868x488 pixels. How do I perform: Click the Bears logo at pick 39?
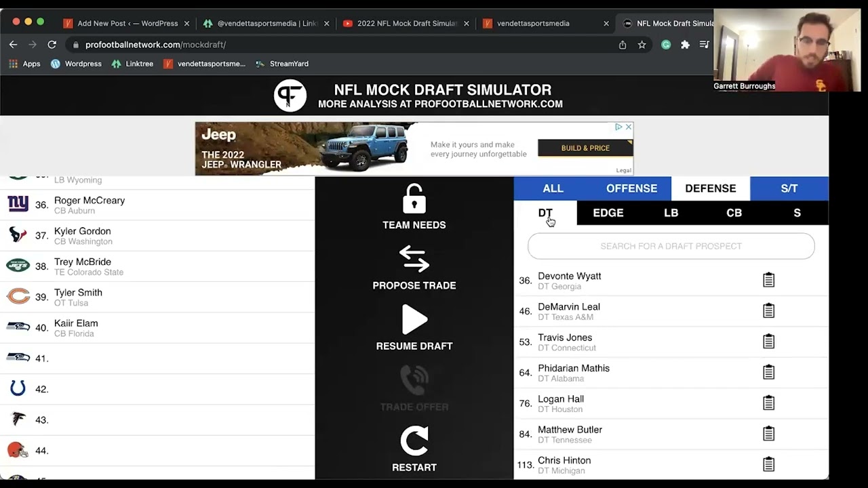18,296
